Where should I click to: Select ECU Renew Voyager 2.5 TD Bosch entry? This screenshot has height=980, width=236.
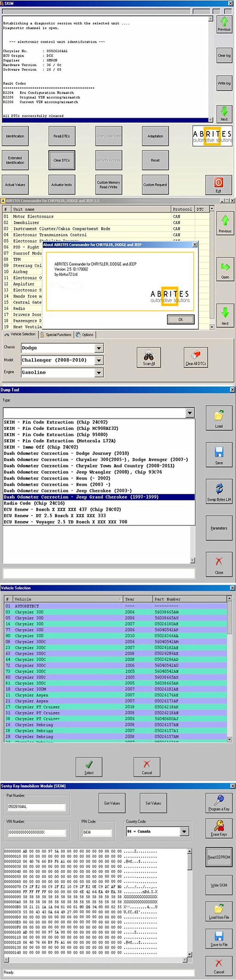click(x=99, y=522)
